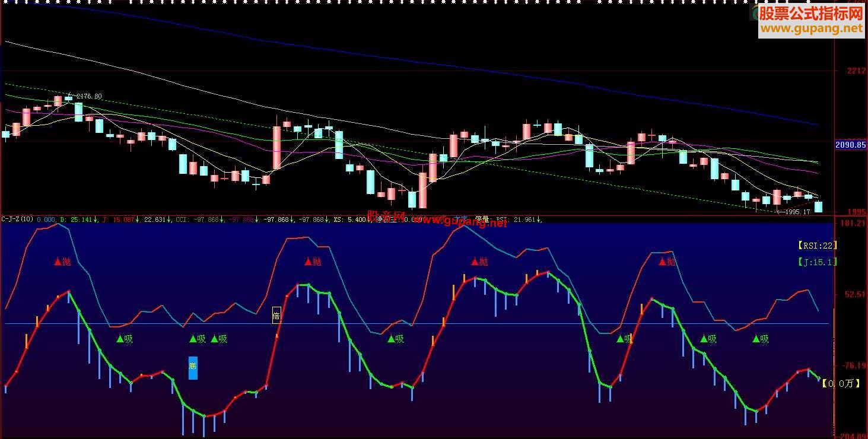Screen dimensions: 868x439
Task: Click the C-J-Z(10) indicator name label
Action: point(17,220)
